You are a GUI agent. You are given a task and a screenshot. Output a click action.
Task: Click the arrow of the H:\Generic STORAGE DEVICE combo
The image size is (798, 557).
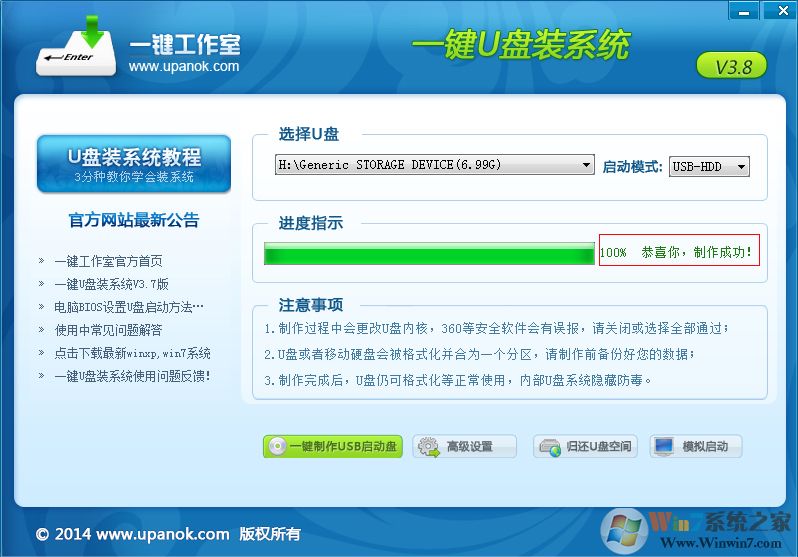tap(586, 164)
